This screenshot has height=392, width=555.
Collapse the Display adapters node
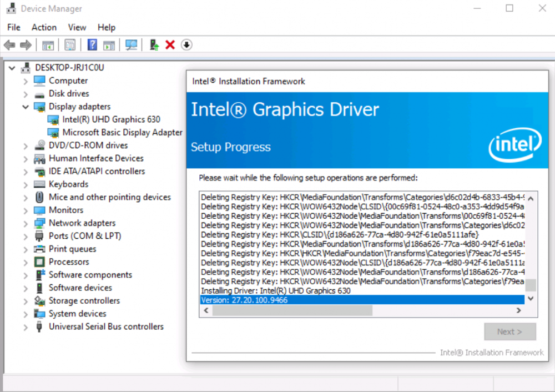tap(26, 107)
